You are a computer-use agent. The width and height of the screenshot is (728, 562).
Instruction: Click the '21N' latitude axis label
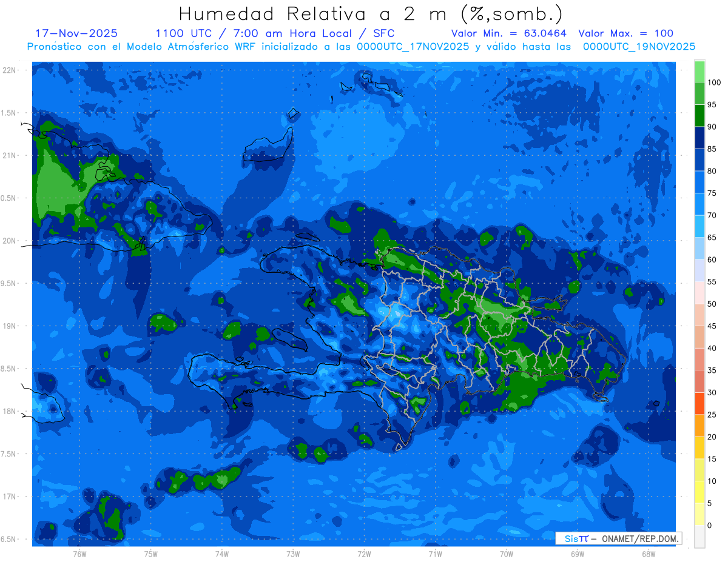(10, 155)
